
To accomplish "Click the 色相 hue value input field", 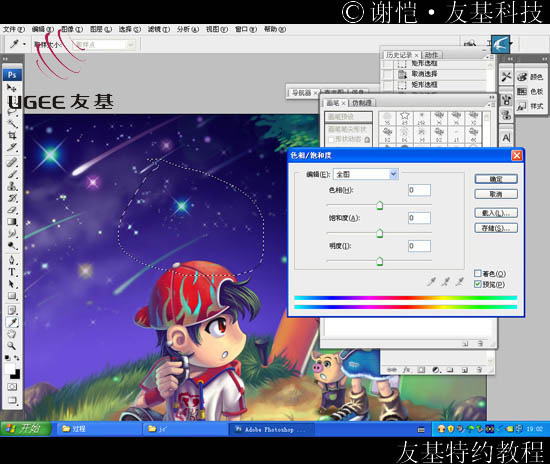I will coord(419,190).
